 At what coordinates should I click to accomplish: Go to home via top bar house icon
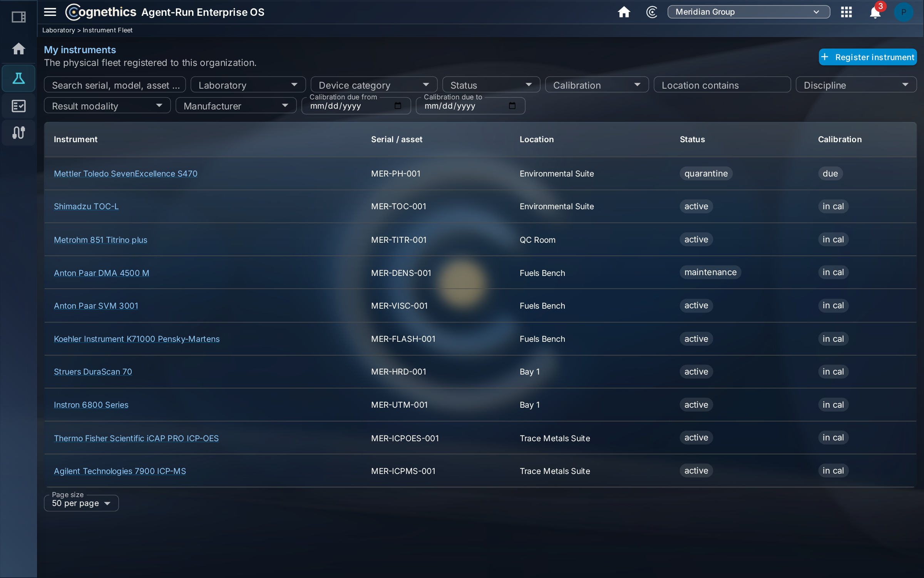[624, 12]
